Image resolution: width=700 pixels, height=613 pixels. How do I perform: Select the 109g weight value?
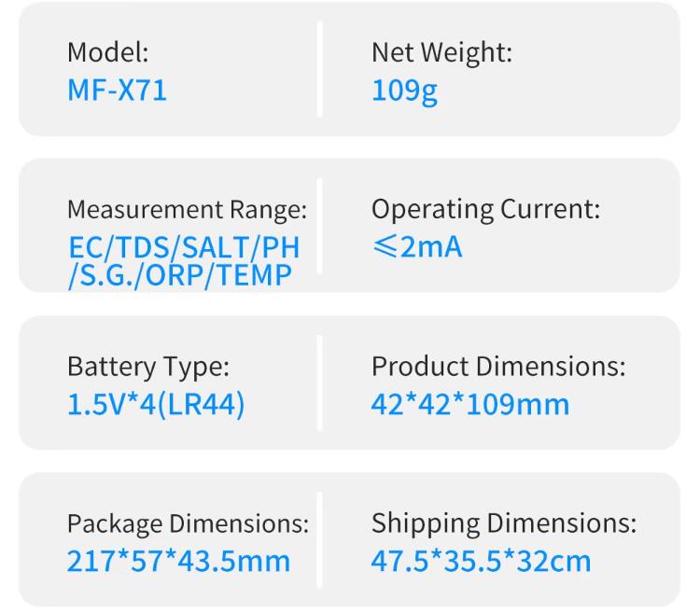404,91
